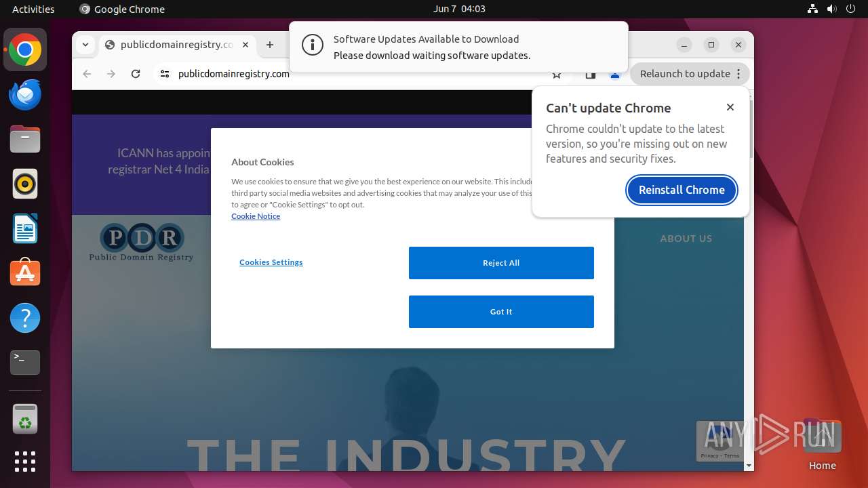Open the volume icon in top bar
Screen dimensions: 868x488
click(832, 9)
